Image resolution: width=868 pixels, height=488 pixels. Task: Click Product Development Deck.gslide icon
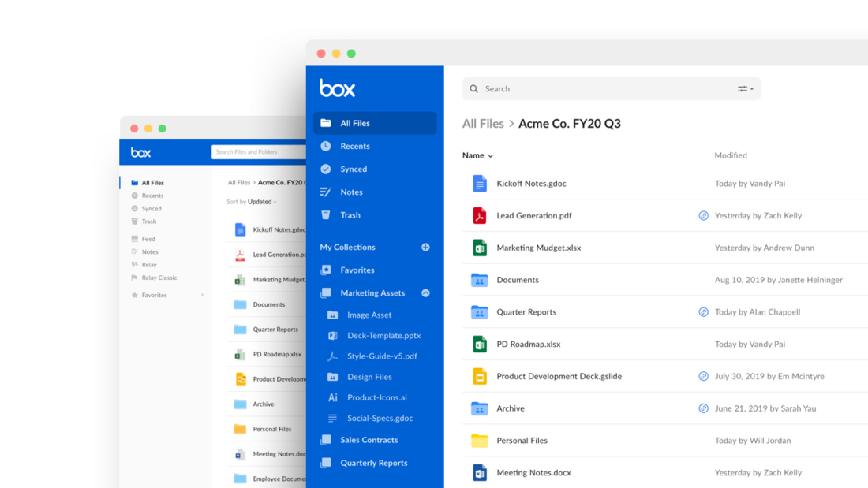click(480, 376)
